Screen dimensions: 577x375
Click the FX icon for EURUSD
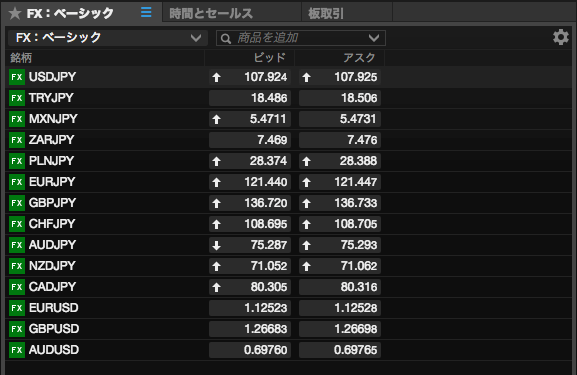pos(17,308)
